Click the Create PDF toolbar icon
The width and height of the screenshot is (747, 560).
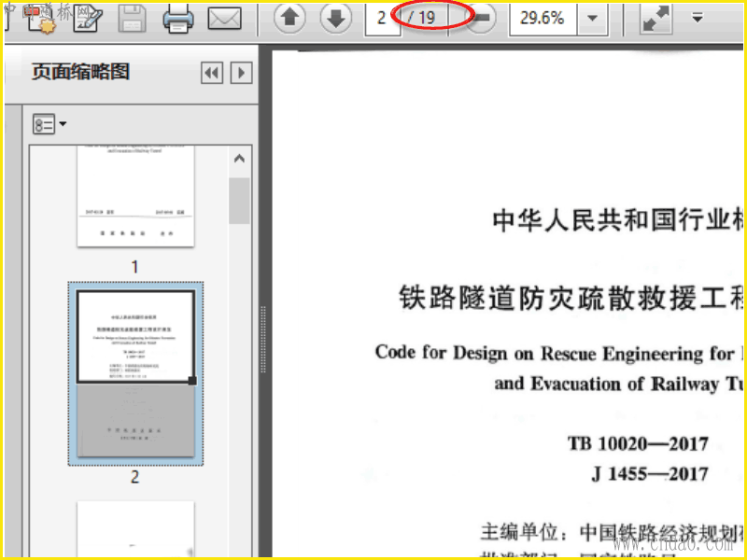pos(41,18)
